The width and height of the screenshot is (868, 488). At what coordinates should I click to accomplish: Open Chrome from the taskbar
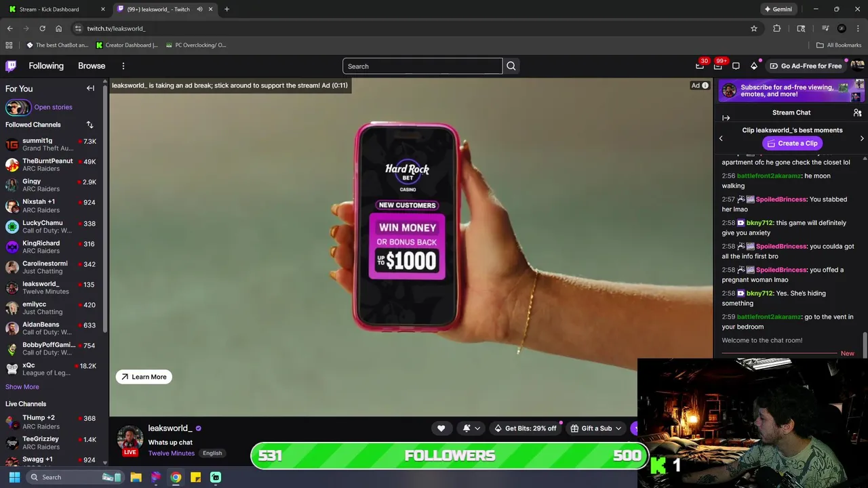point(176,477)
